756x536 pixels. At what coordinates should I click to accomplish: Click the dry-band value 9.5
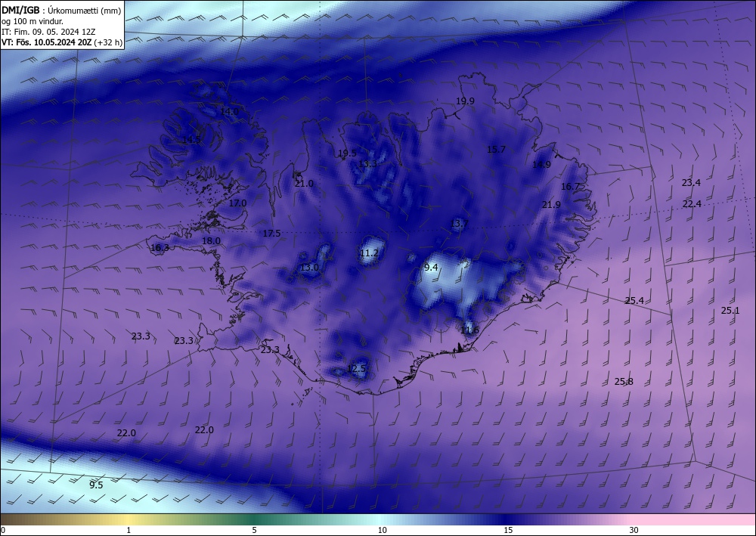[x=97, y=485]
